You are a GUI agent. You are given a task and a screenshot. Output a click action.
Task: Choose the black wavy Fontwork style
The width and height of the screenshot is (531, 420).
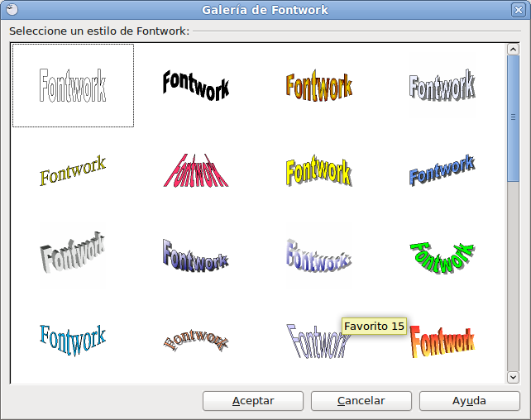click(x=196, y=85)
